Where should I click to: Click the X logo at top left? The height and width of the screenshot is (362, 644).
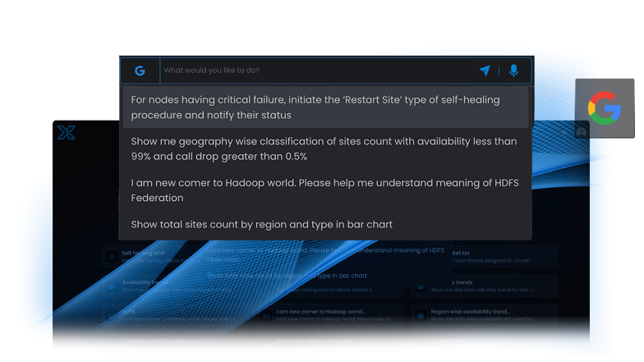click(66, 131)
